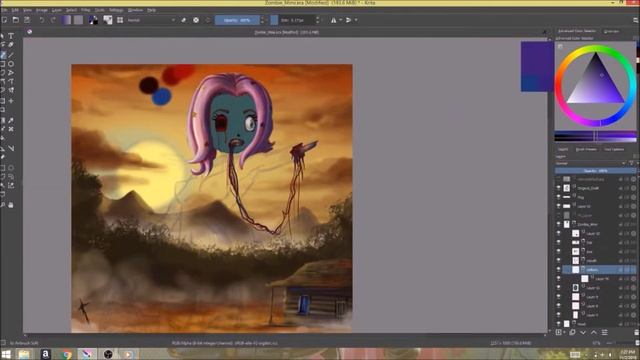Switch to the Tool Options tab
Screen dimensions: 640x360
[x=614, y=149]
